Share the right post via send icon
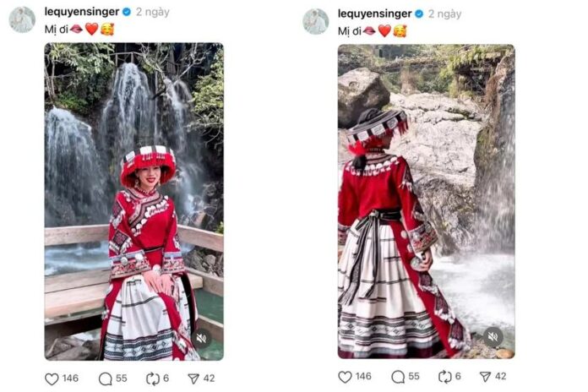Viewport: 588px width, 392px height. (485, 377)
